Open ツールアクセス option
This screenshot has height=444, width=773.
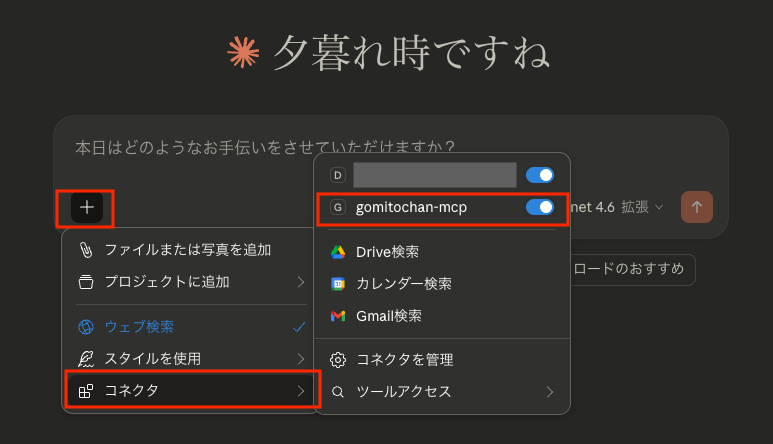coord(442,392)
